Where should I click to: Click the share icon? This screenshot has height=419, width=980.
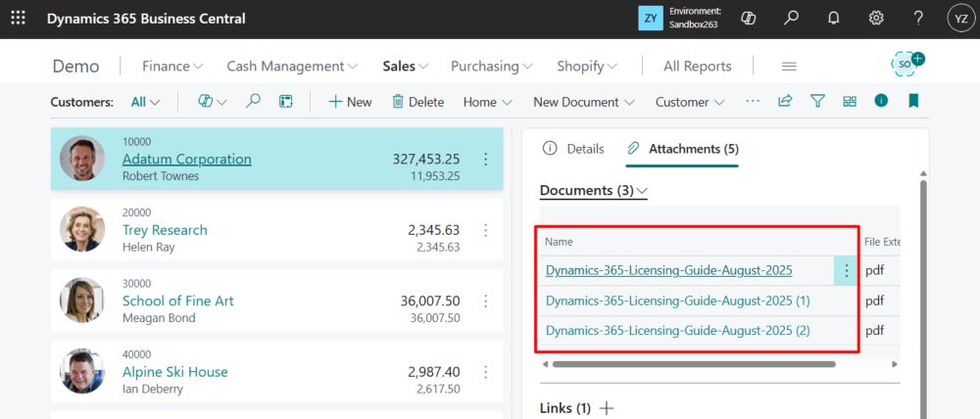(785, 101)
